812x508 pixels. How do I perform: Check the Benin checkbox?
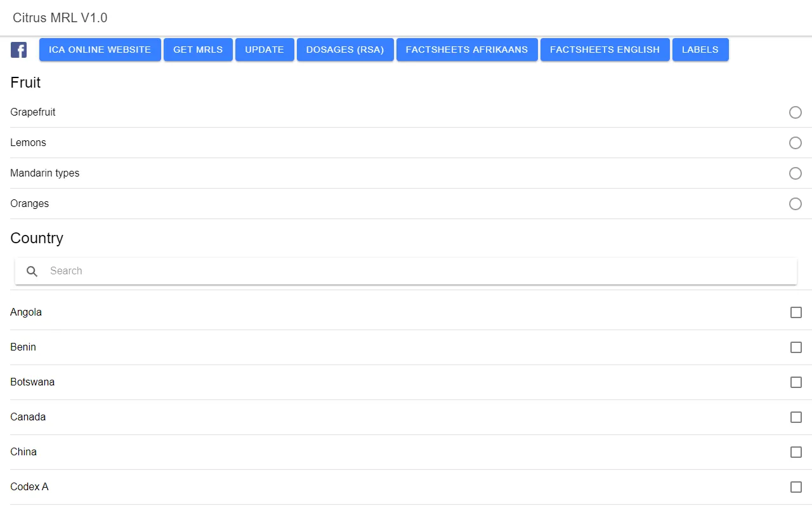coord(796,347)
